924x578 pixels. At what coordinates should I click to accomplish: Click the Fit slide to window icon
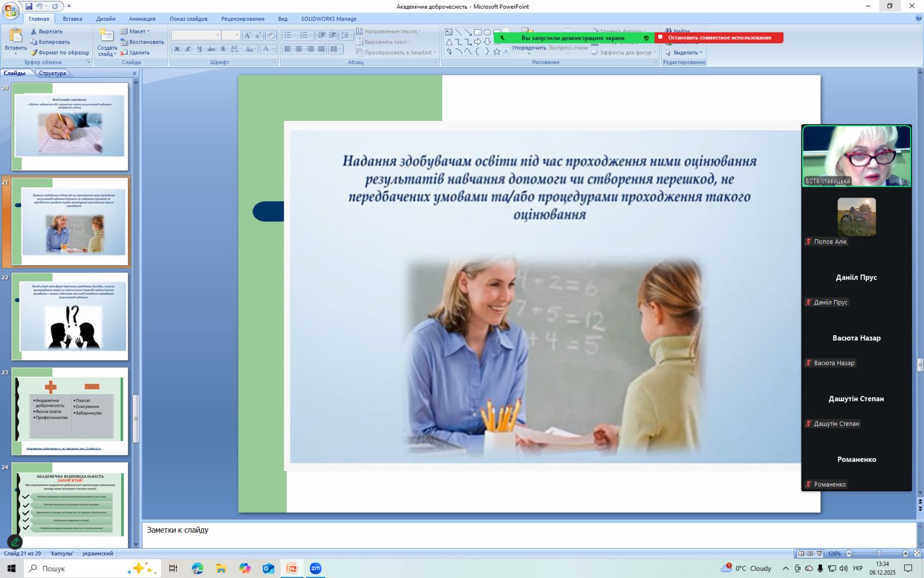917,554
